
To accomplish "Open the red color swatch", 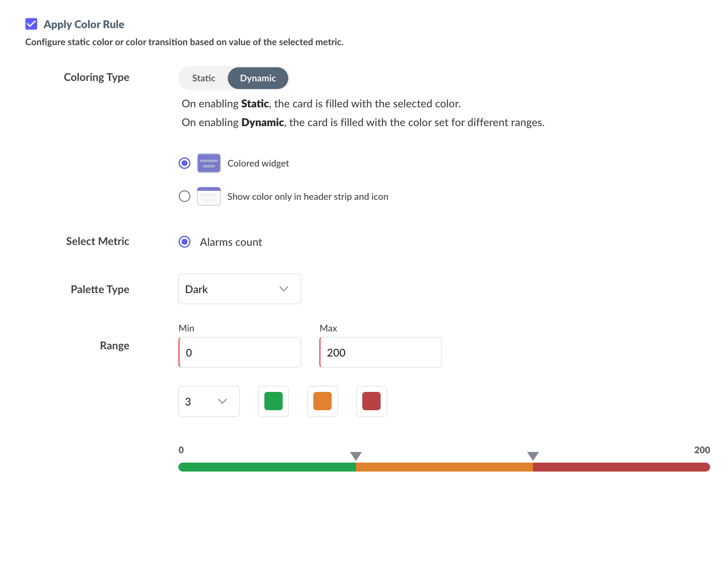I will pyautogui.click(x=372, y=401).
